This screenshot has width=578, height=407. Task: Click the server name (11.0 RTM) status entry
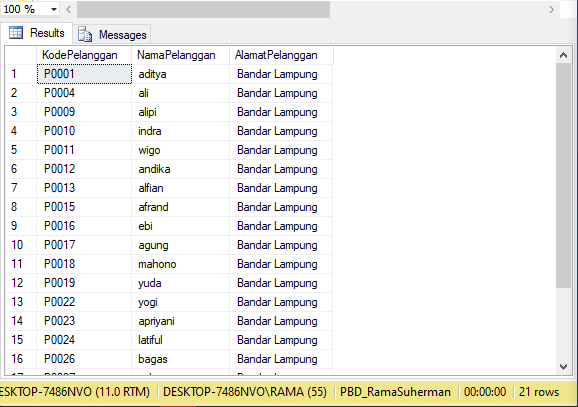(75, 392)
